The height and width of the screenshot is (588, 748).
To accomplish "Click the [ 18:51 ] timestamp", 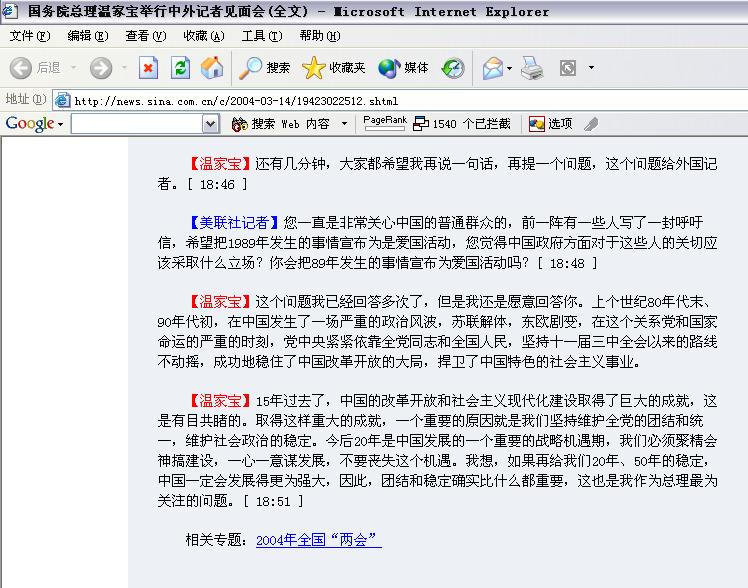I will 273,501.
